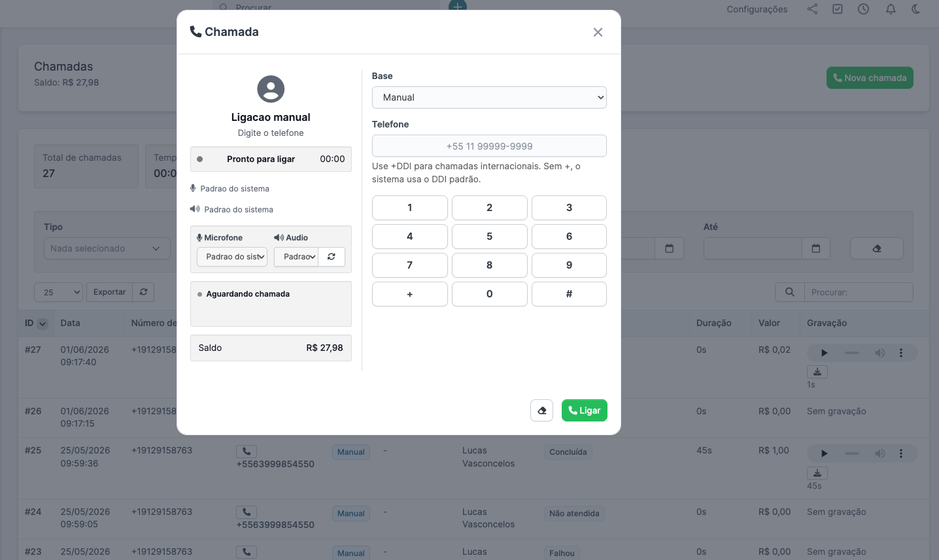Tap keypad digit 7
The image size is (939, 560).
[410, 265]
